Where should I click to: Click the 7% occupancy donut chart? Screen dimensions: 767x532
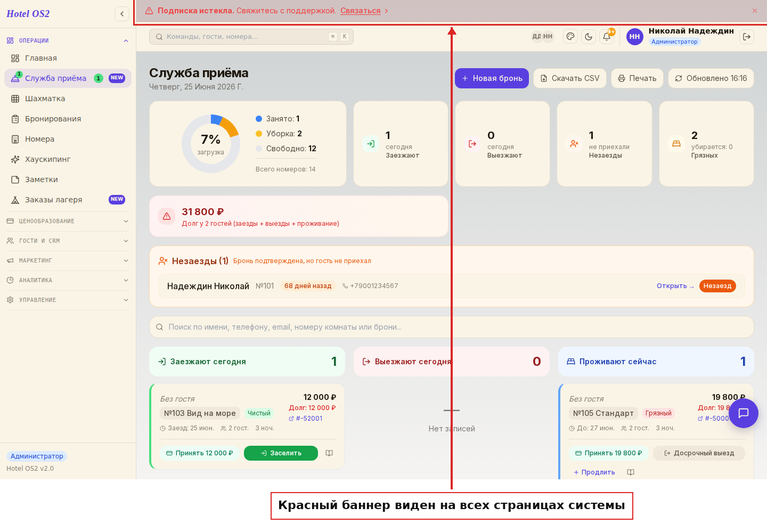click(x=211, y=144)
